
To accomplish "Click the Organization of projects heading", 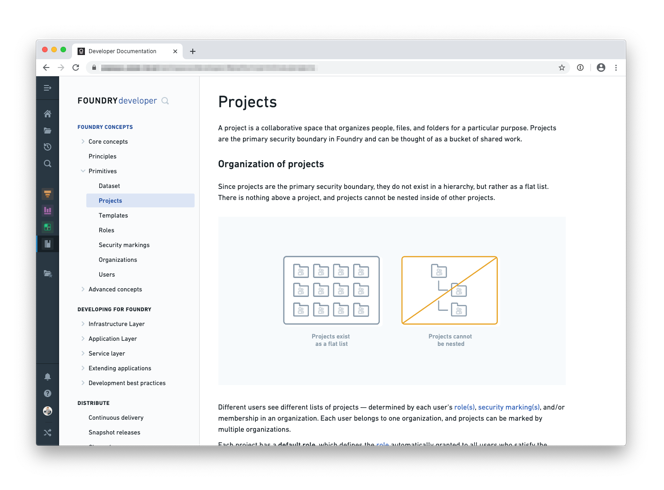I will pos(271,164).
